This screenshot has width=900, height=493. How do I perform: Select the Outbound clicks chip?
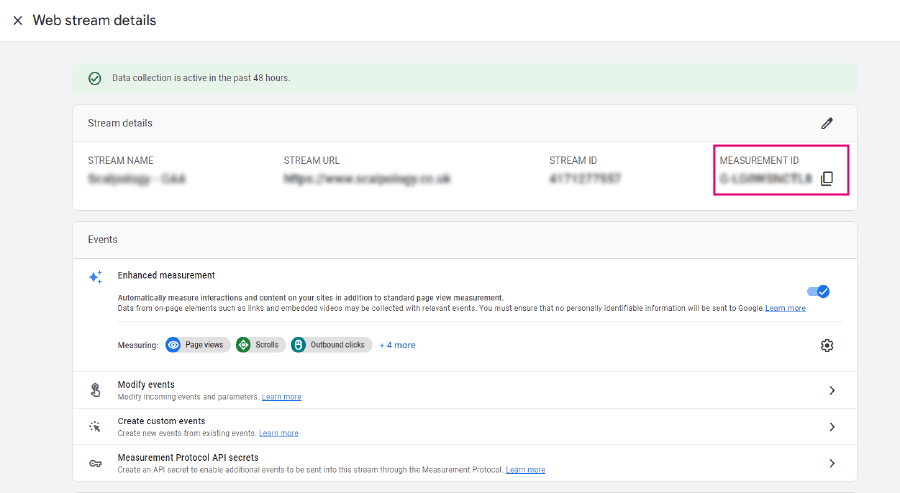(331, 345)
